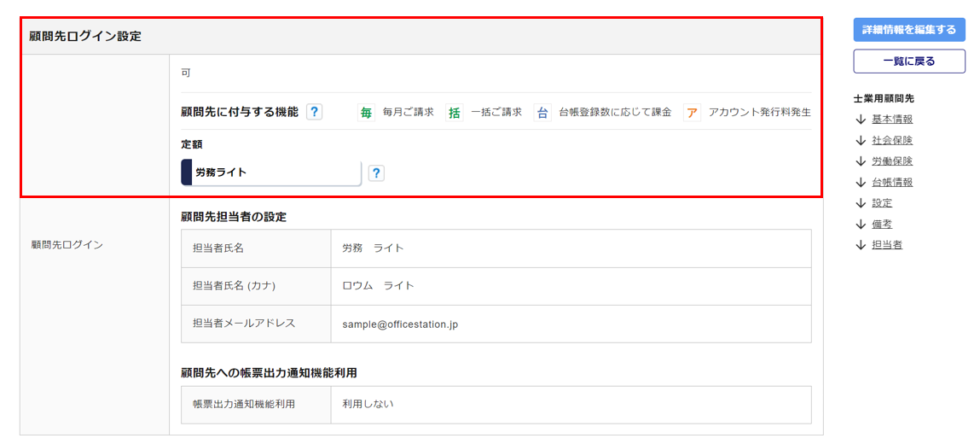
Task: Click the 顧問先への帳票出力通知機能利用 heading
Action: pos(269,373)
